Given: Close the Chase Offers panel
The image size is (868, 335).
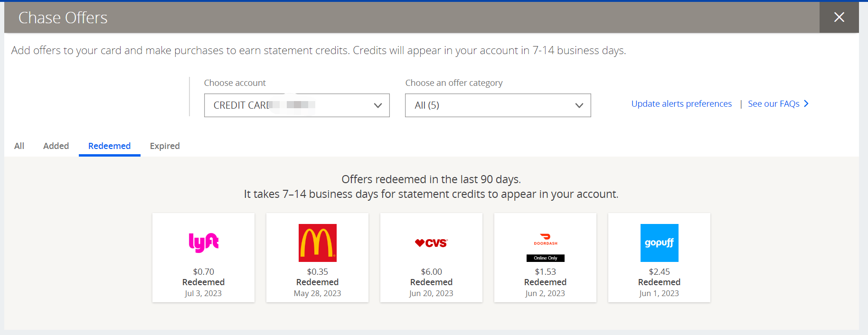Looking at the screenshot, I should tap(839, 18).
